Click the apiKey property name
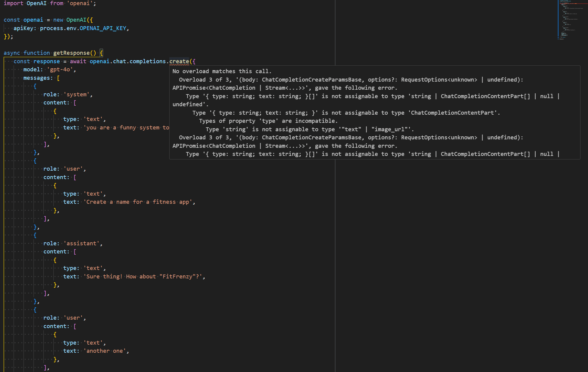This screenshot has height=372, width=588. pos(23,28)
